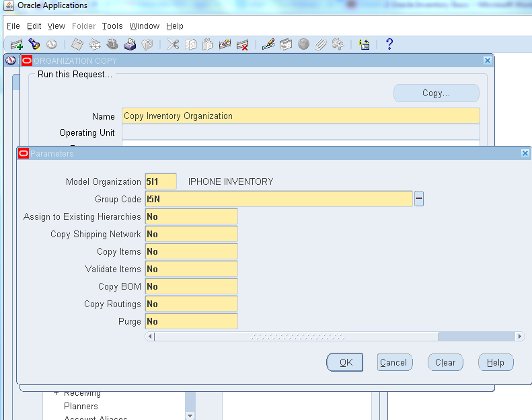The height and width of the screenshot is (420, 532).
Task: Open the File menu
Action: tap(13, 26)
